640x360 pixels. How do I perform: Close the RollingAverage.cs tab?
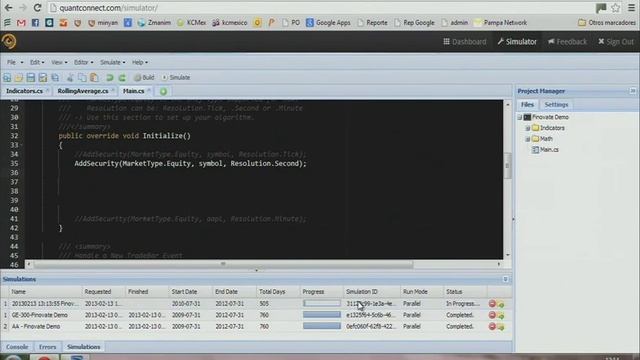click(113, 90)
